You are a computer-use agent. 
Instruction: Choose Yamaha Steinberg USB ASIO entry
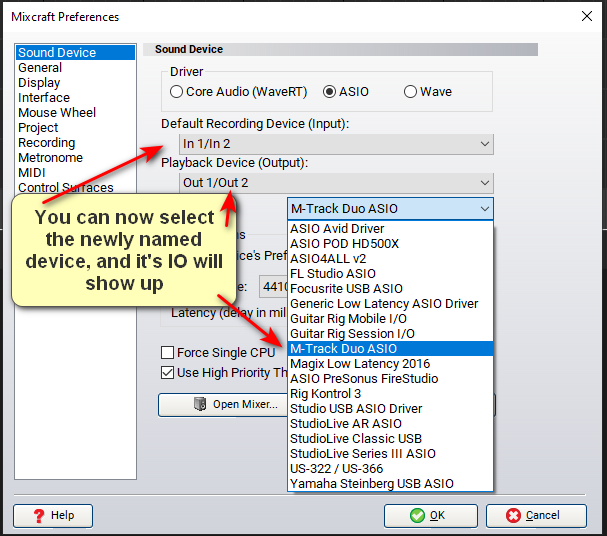390,484
